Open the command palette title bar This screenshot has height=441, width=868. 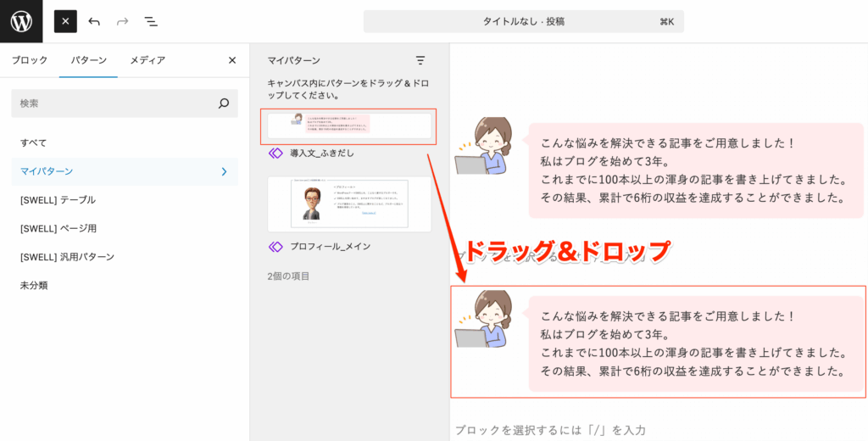(x=523, y=21)
